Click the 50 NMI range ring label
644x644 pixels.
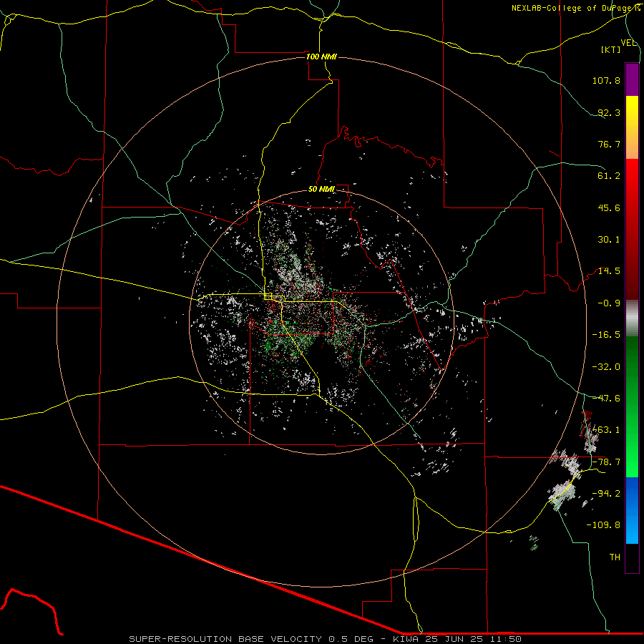(x=321, y=189)
